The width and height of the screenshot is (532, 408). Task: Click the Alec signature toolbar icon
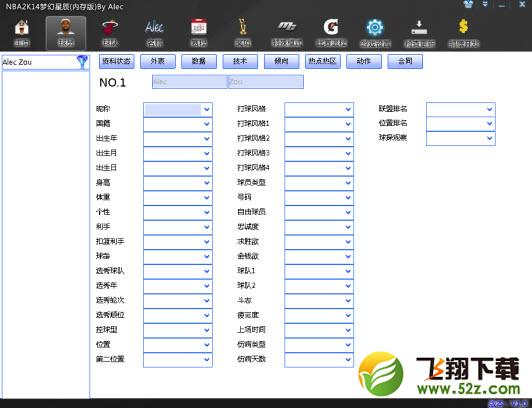[x=154, y=27]
